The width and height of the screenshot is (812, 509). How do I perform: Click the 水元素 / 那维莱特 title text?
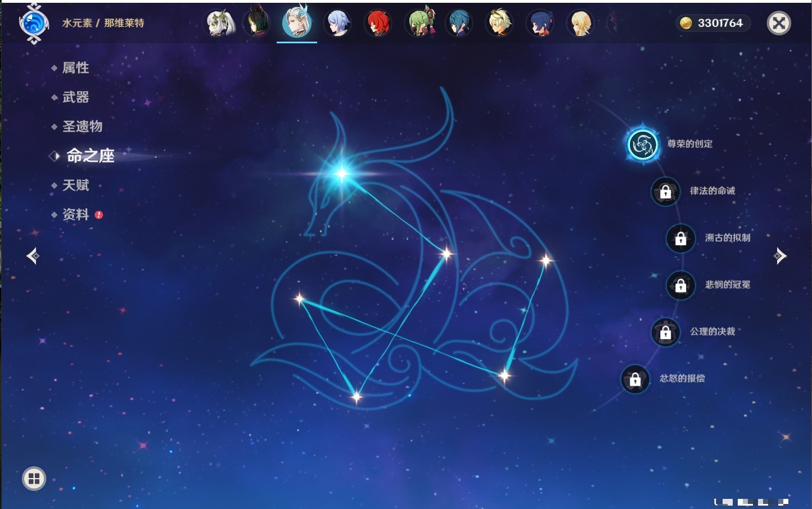click(x=103, y=23)
